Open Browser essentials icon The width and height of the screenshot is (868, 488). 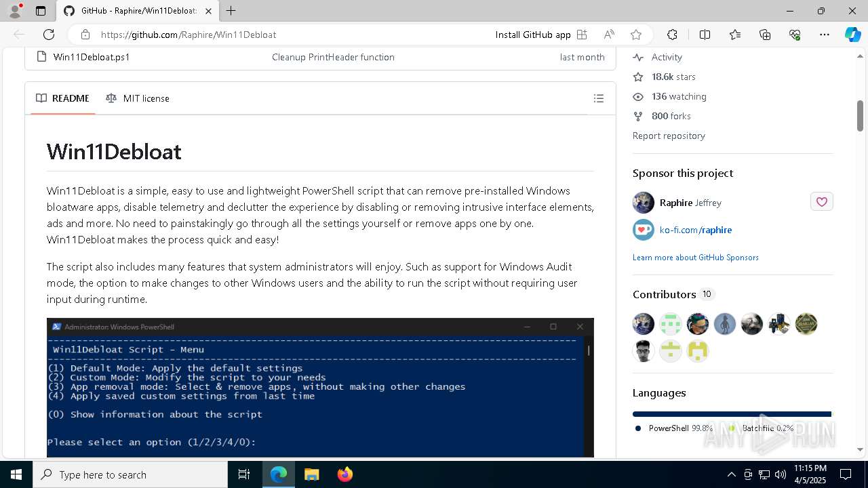tap(795, 35)
